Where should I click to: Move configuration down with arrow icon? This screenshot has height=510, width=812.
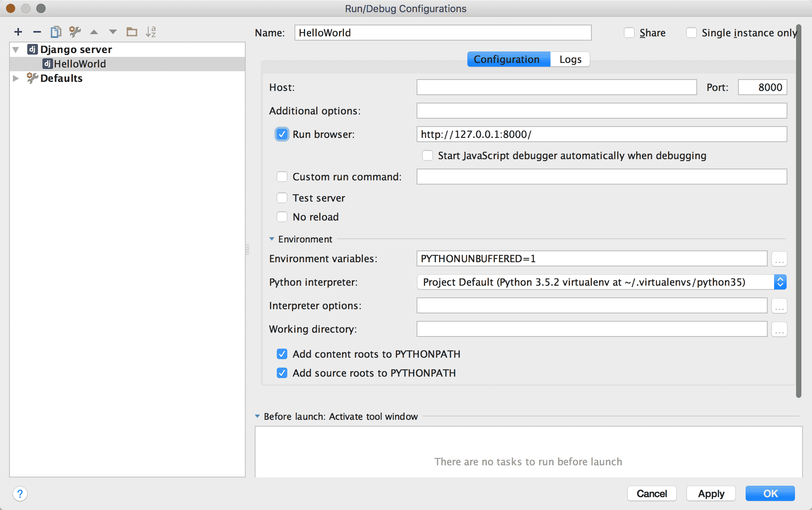(113, 32)
